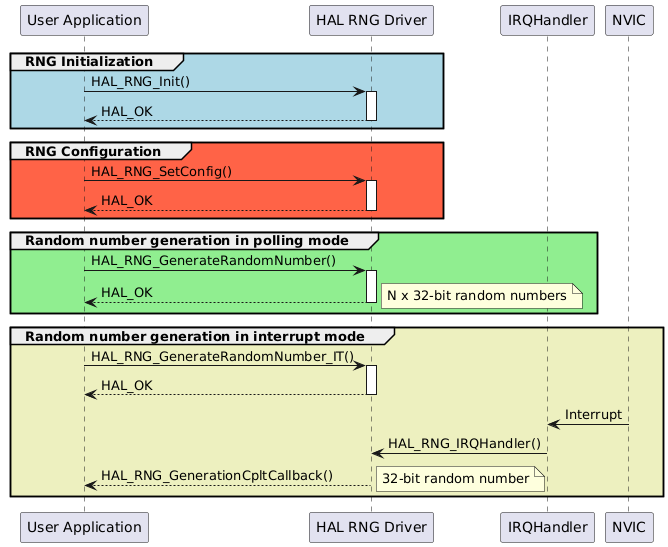Viewport: 668px width, 547px height.
Task: Click the HAL_RNG_Init() message text
Action: 141,81
